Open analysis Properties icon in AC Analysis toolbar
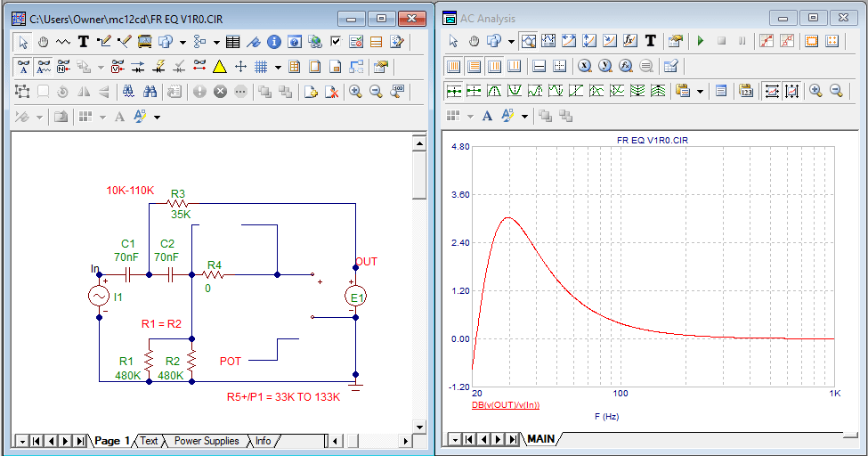This screenshot has width=868, height=456. pos(676,41)
